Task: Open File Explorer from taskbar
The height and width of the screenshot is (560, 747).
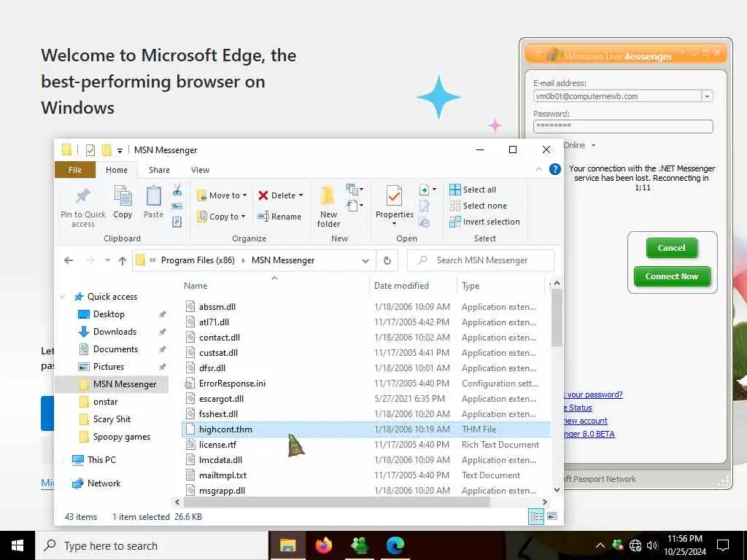Action: 287,545
